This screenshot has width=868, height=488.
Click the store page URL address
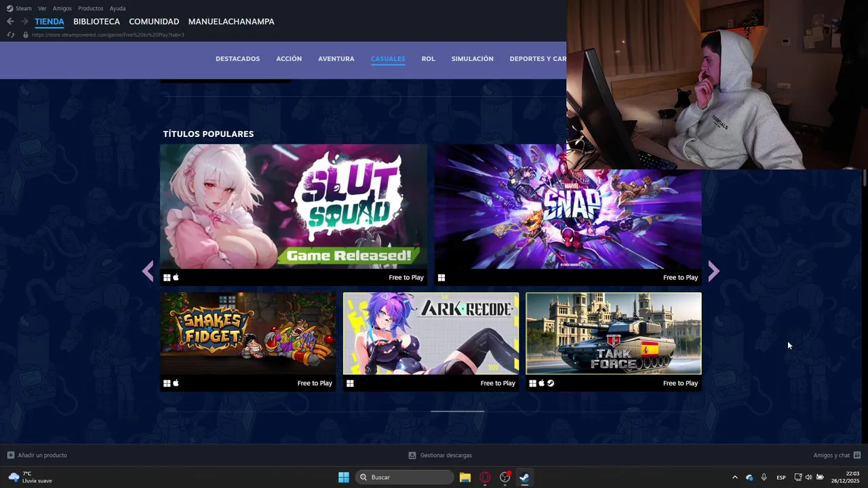click(x=108, y=35)
